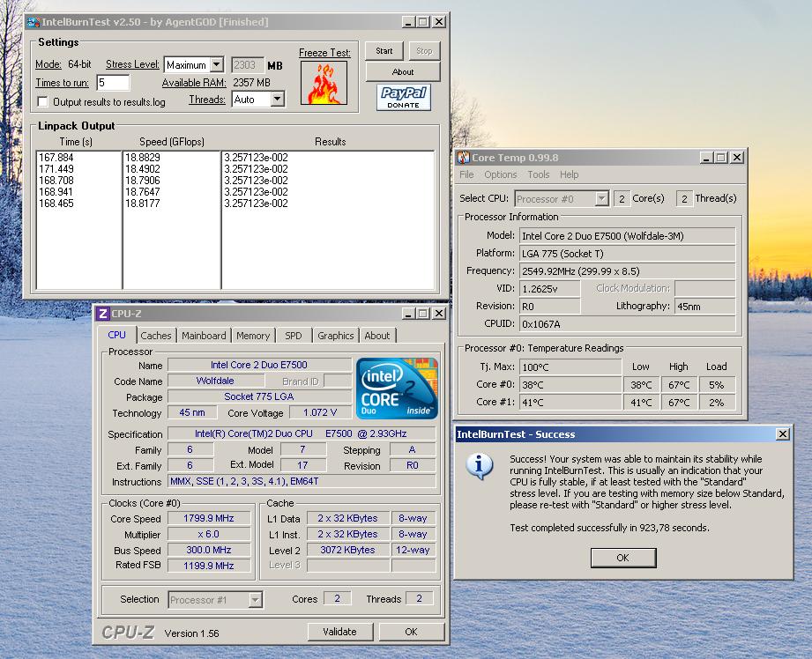Open the Help menu in Core Temp
Screen dimensions: 812x659
coord(569,175)
